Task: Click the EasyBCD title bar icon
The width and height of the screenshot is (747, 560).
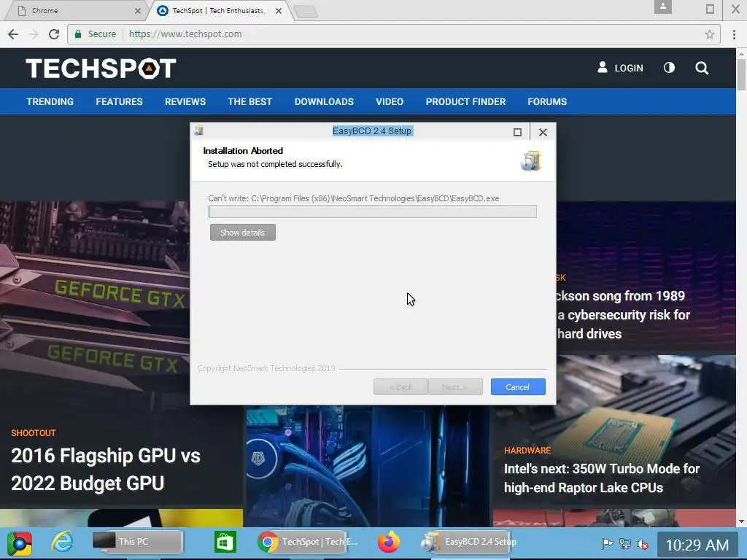Action: point(199,131)
